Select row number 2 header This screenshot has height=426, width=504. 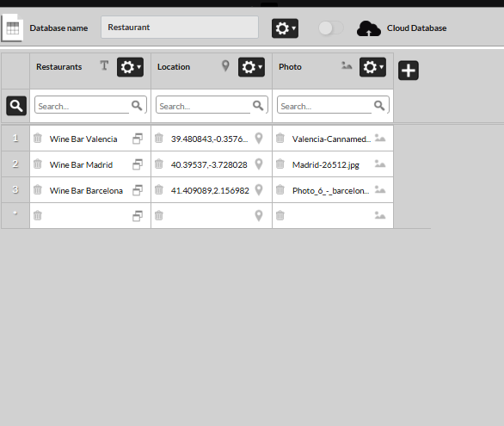(x=15, y=164)
